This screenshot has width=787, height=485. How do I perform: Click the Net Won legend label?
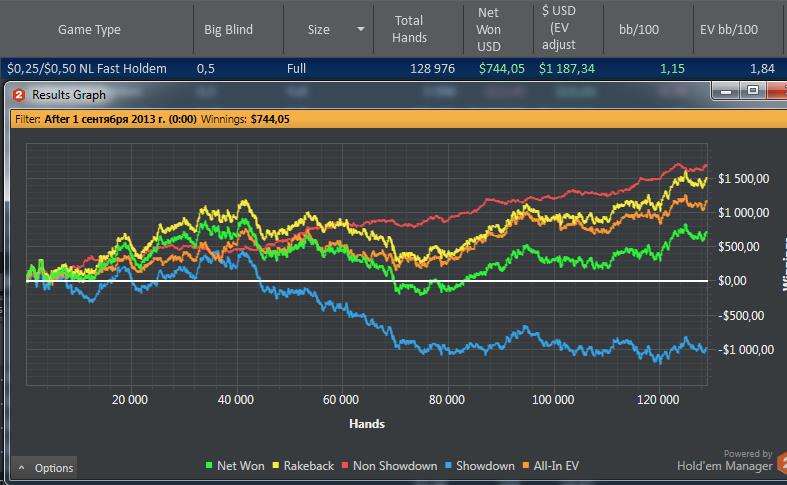[240, 466]
